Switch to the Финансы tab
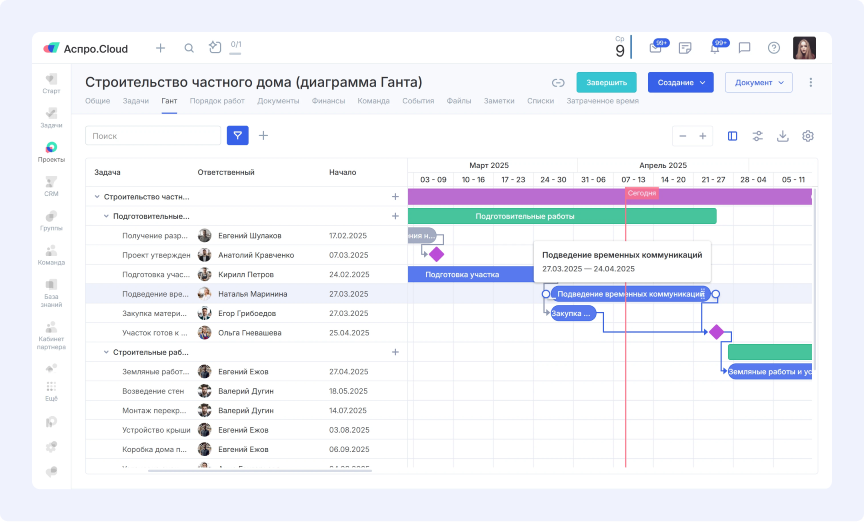Screen dimensions: 864x522 point(328,101)
